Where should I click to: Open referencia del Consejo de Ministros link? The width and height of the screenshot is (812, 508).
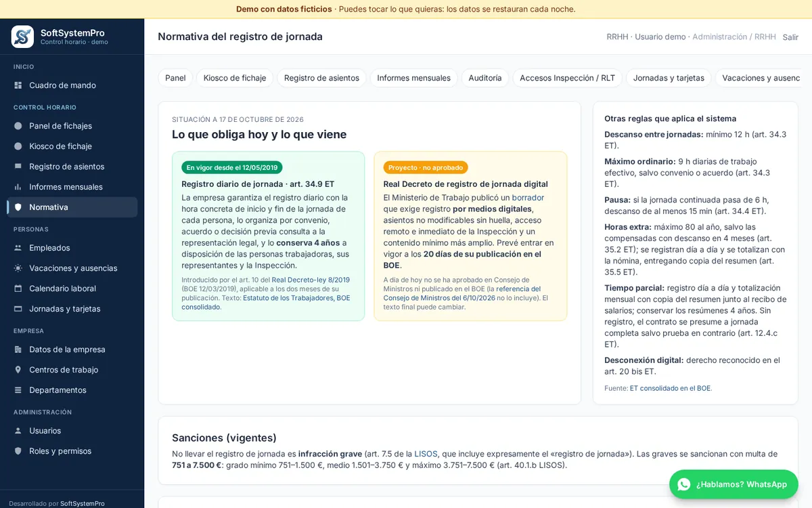(x=462, y=293)
